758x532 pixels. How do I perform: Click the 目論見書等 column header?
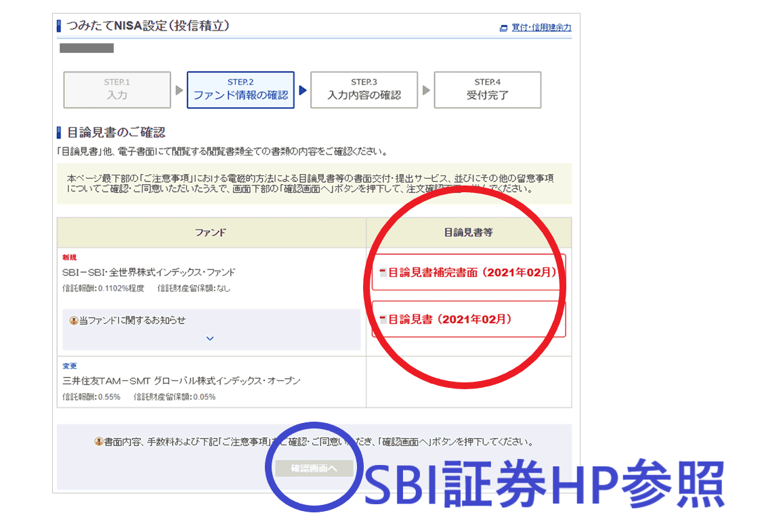click(469, 233)
